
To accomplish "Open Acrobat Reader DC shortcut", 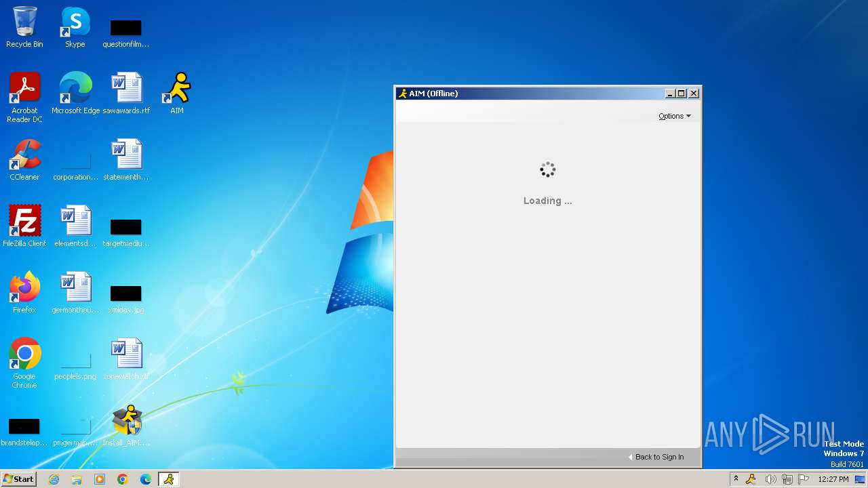I will coord(24,98).
